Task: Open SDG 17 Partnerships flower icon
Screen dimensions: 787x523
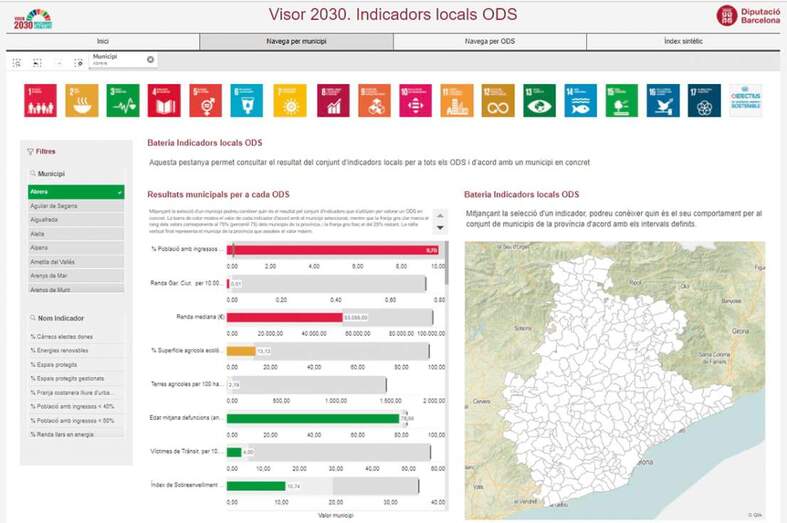Action: (704, 100)
